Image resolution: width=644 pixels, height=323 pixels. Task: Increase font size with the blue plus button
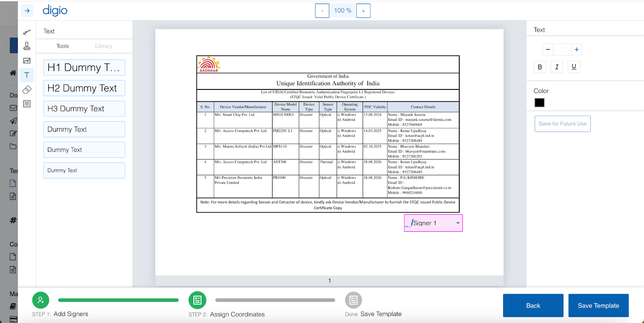pyautogui.click(x=577, y=50)
